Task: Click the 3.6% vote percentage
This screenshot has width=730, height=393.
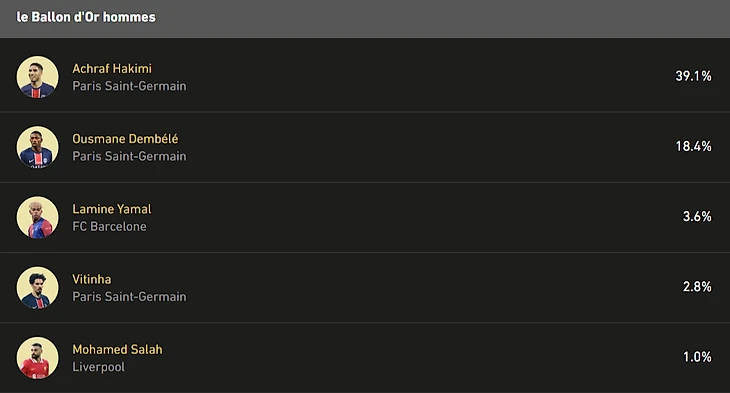Action: coord(697,217)
